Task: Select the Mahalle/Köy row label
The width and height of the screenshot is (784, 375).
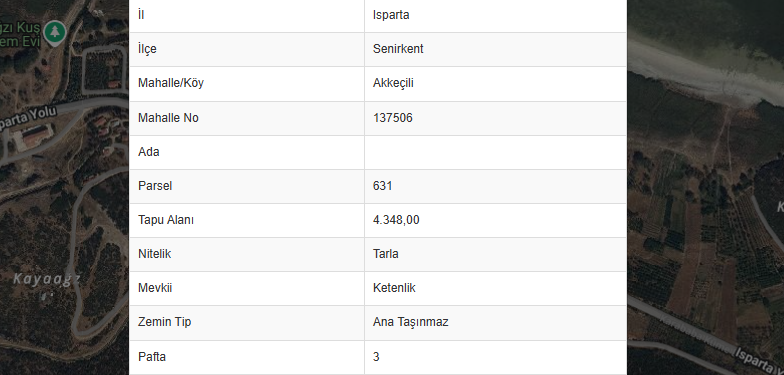Action: (x=171, y=83)
